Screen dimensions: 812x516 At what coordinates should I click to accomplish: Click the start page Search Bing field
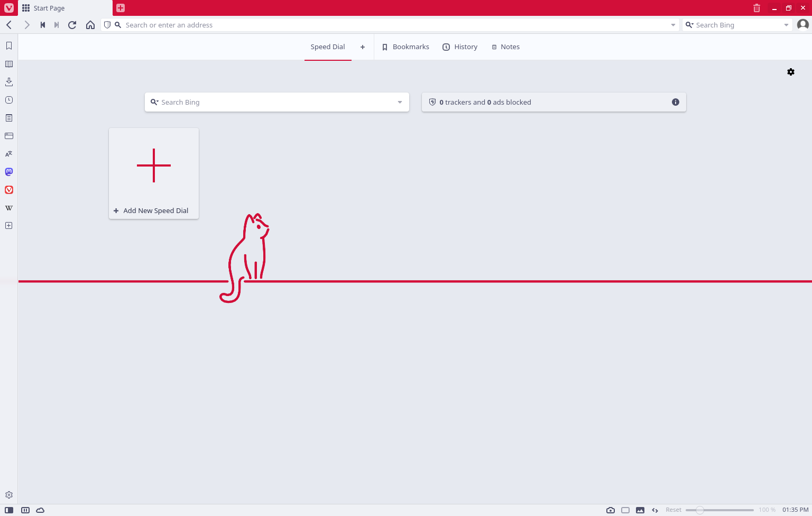click(277, 102)
